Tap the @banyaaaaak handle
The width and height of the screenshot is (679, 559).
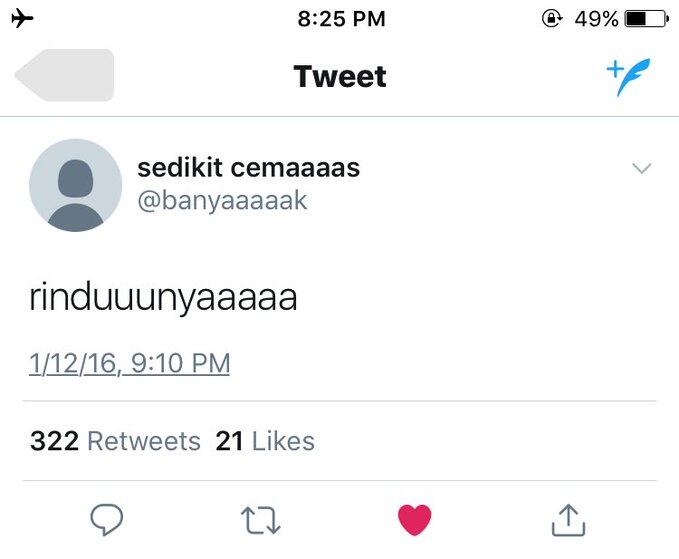point(222,200)
